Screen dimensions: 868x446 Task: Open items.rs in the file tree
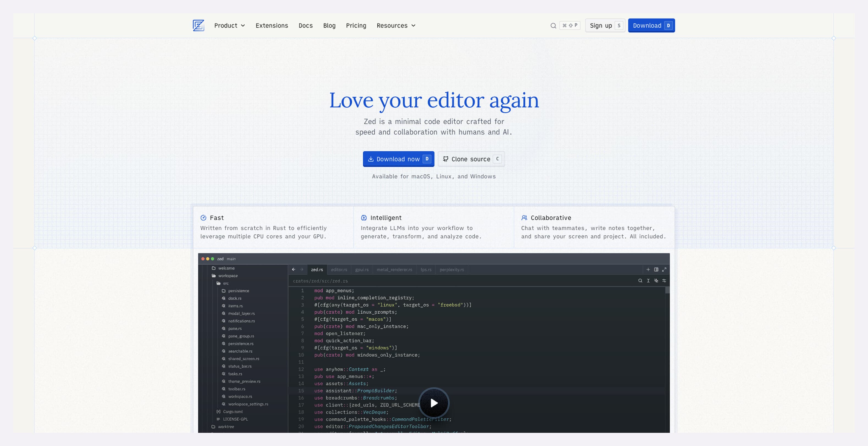(x=232, y=306)
